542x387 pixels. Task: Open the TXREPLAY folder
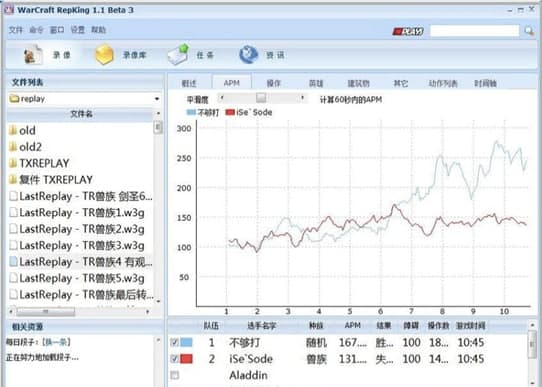tap(39, 163)
